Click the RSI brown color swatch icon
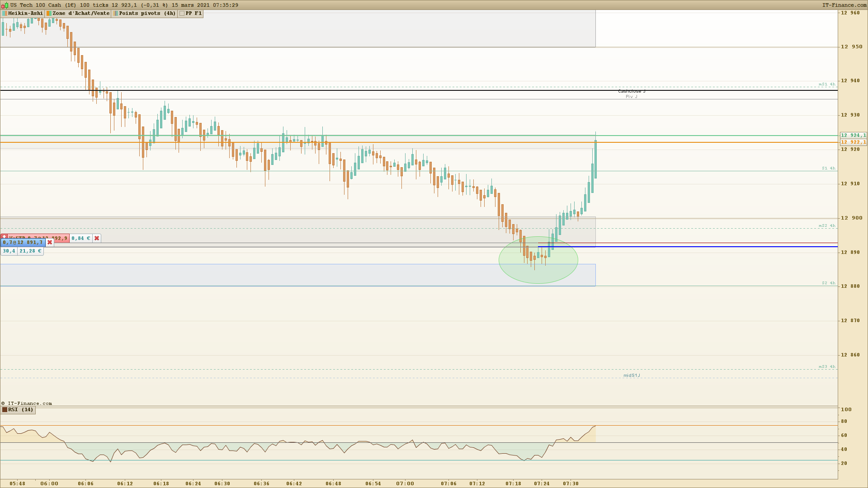The image size is (868, 488). coord(5,410)
